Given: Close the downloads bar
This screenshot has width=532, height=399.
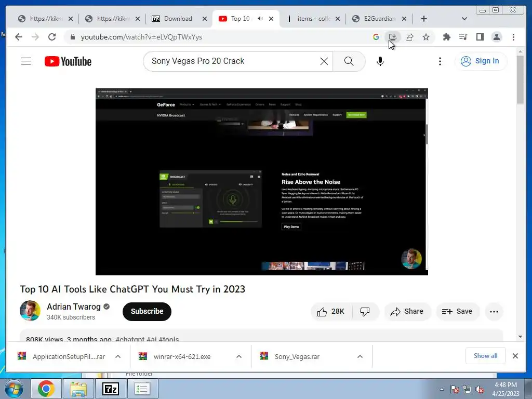Looking at the screenshot, I should (x=515, y=356).
